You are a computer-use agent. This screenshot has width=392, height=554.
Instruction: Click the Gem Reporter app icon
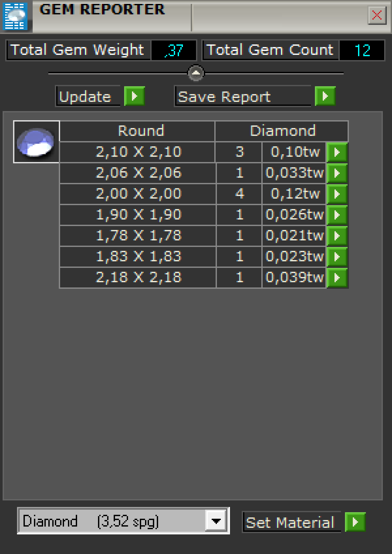pyautogui.click(x=15, y=16)
